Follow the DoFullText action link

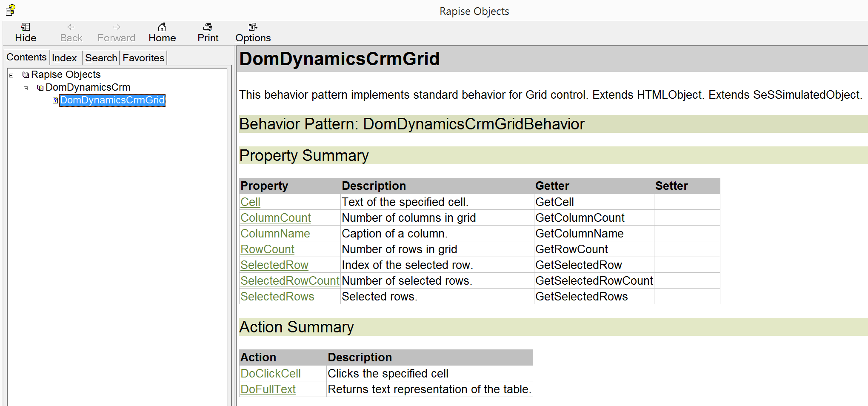tap(268, 389)
